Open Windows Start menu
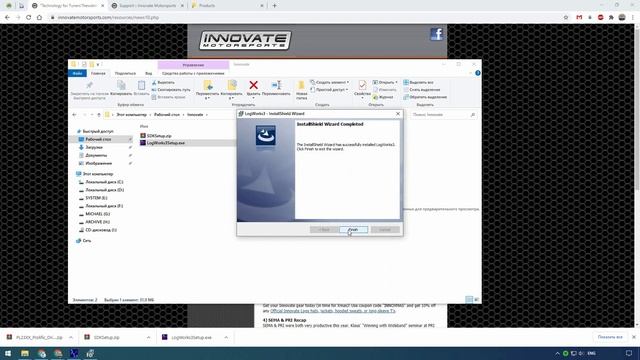Image resolution: width=640 pixels, height=360 pixels. (x=8, y=353)
